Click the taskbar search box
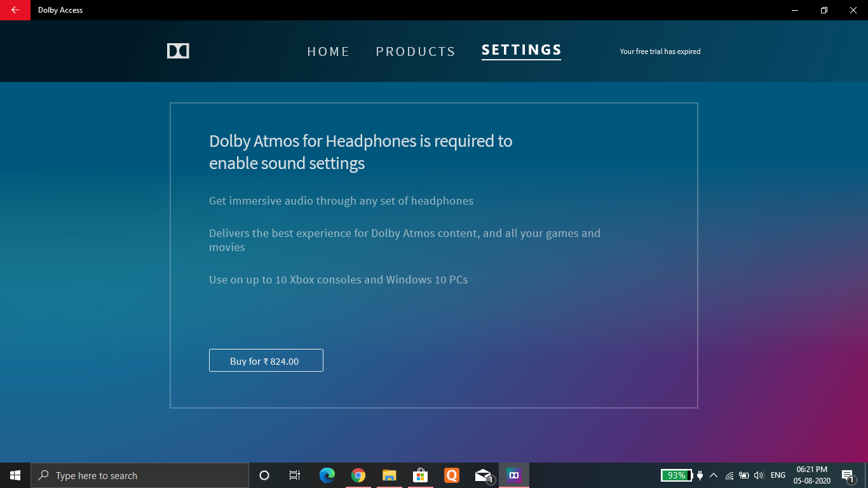 point(140,475)
